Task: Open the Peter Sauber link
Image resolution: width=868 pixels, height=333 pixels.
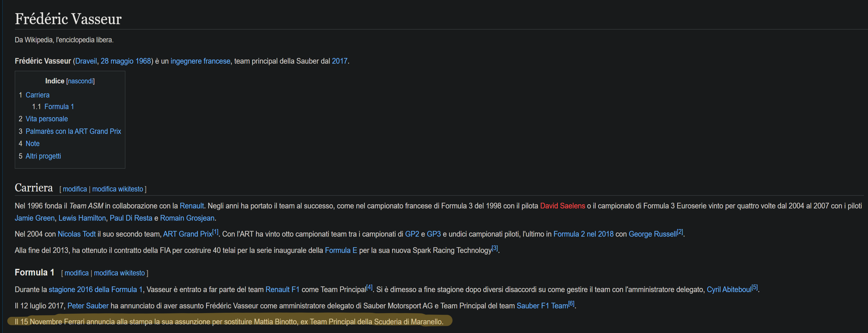Action: tap(88, 306)
